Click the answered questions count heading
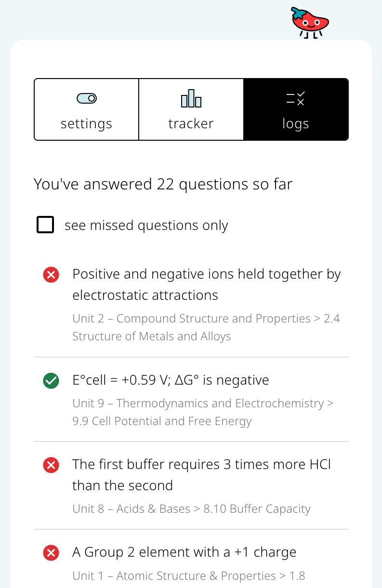This screenshot has width=382, height=588. click(x=162, y=184)
